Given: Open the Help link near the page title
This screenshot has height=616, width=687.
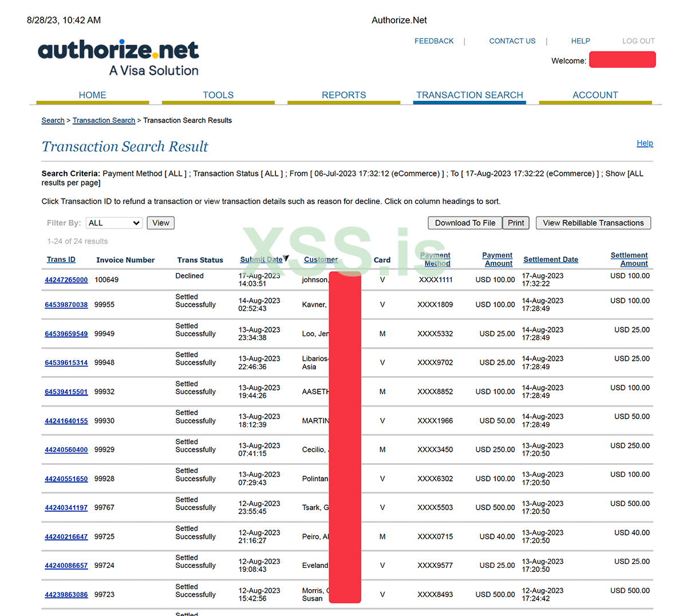Looking at the screenshot, I should 645,143.
